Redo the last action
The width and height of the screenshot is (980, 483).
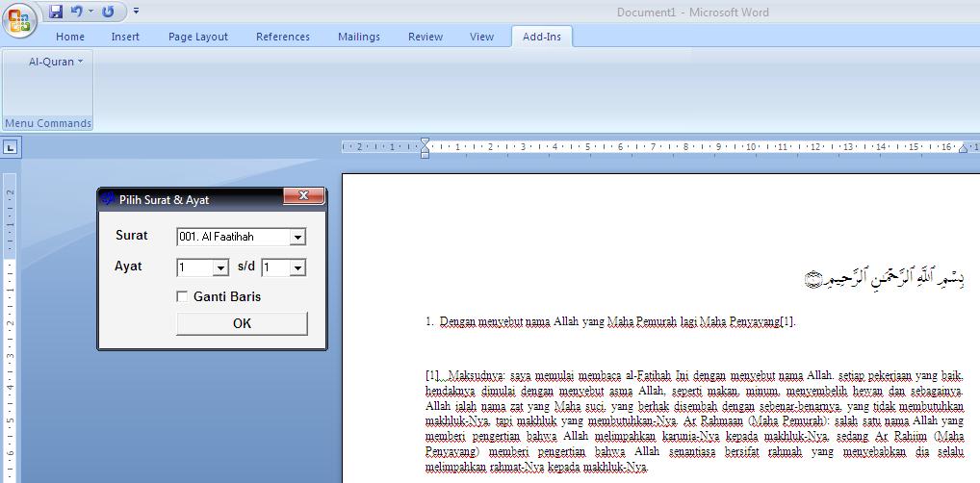pyautogui.click(x=108, y=12)
